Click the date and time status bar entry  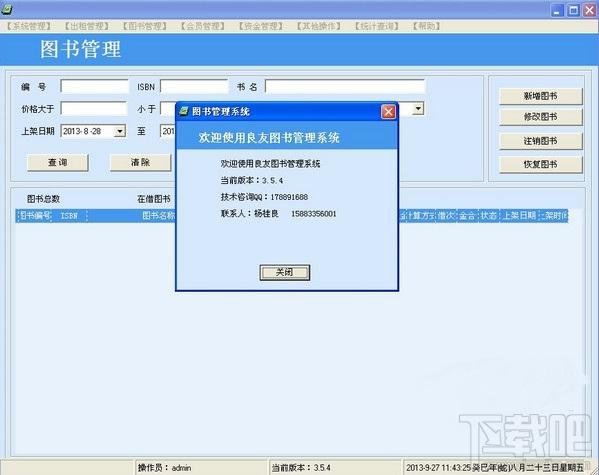pos(495,467)
